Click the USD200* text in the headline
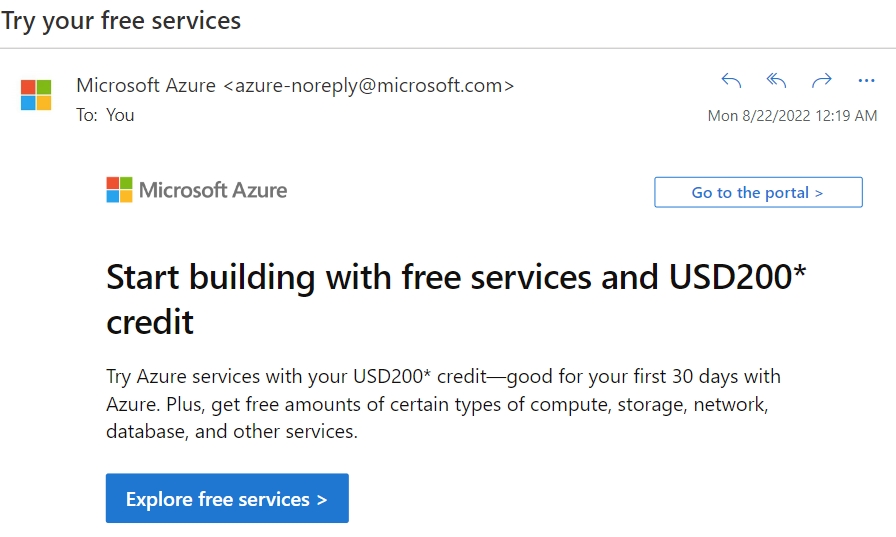Screen dimensions: 896x537 click(x=737, y=277)
